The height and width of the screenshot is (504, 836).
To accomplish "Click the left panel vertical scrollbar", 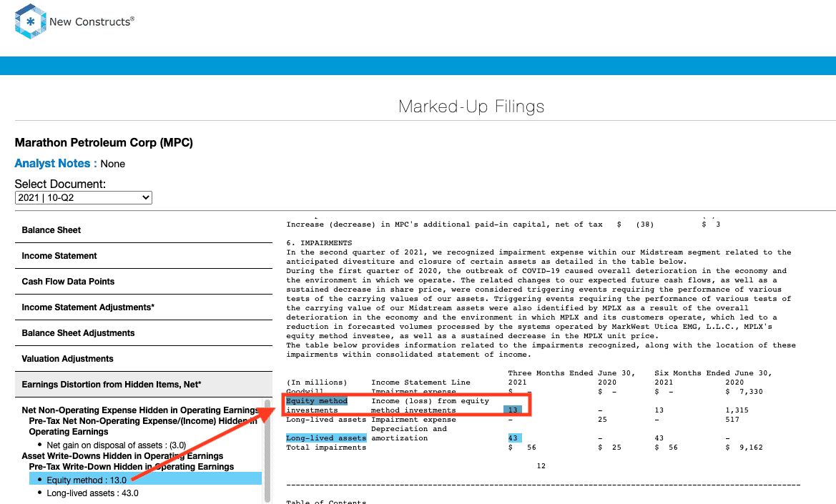I will click(267, 450).
